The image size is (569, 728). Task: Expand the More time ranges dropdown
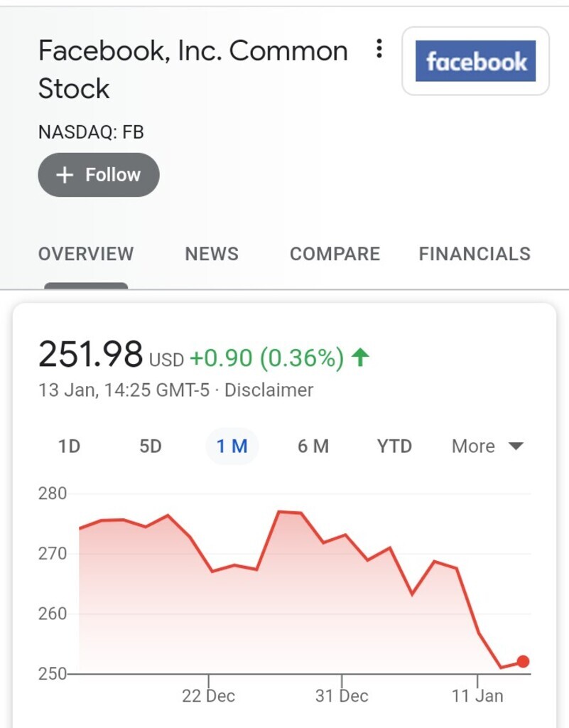tap(487, 446)
